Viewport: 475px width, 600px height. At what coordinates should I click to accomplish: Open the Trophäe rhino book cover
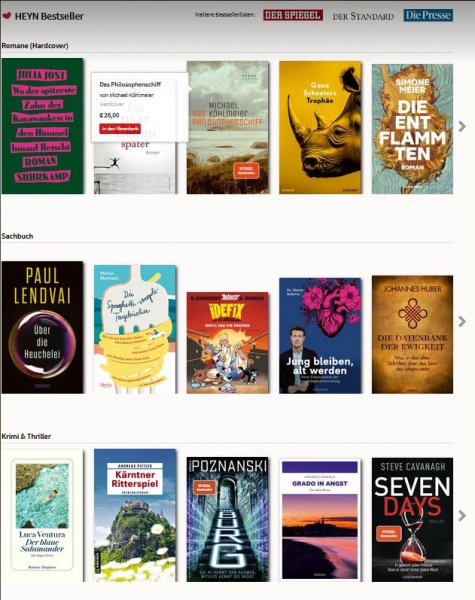coord(320,127)
